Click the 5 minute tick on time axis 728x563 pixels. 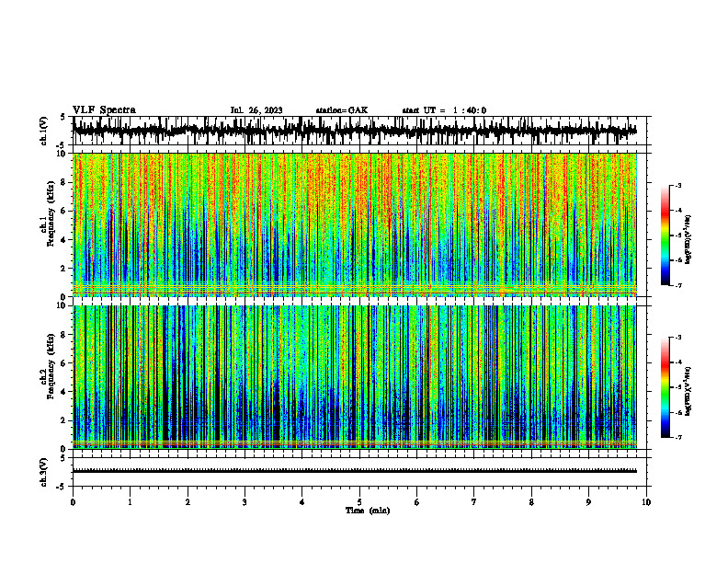pos(359,502)
